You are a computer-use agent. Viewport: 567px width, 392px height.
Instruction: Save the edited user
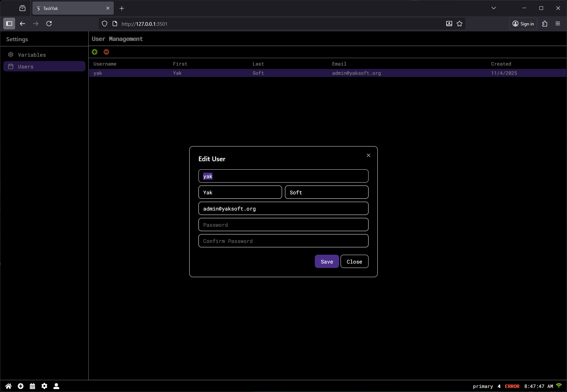coord(327,261)
